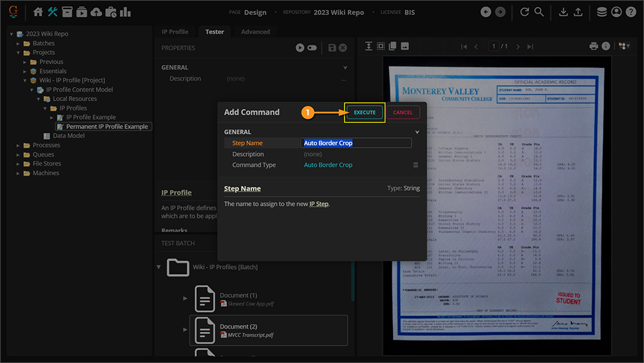
Task: Collapse the Wiki - IP Profiles [Batch] folder
Action: pos(158,267)
